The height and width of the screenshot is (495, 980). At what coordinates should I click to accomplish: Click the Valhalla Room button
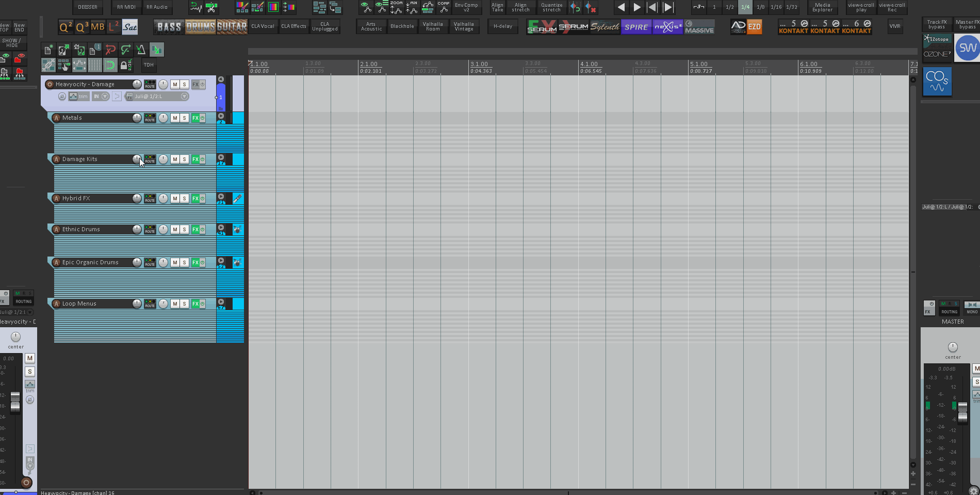(x=433, y=26)
